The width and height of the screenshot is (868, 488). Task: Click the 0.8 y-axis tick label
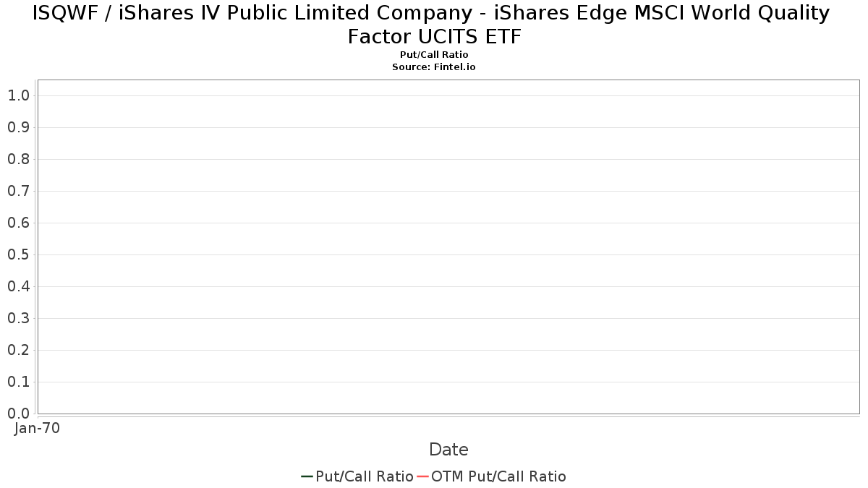pyautogui.click(x=18, y=159)
